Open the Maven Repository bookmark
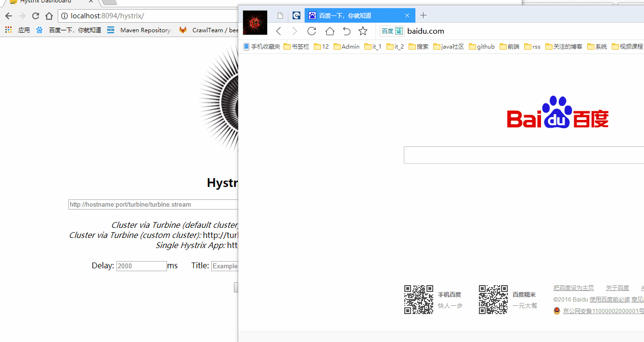The height and width of the screenshot is (342, 644). (139, 30)
